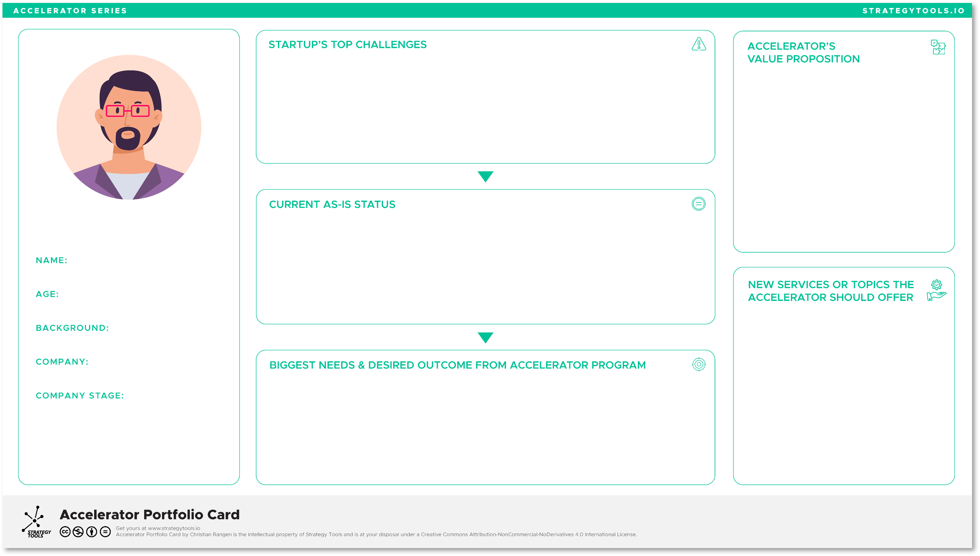
Task: Click the attribution person license icon
Action: 92,531
